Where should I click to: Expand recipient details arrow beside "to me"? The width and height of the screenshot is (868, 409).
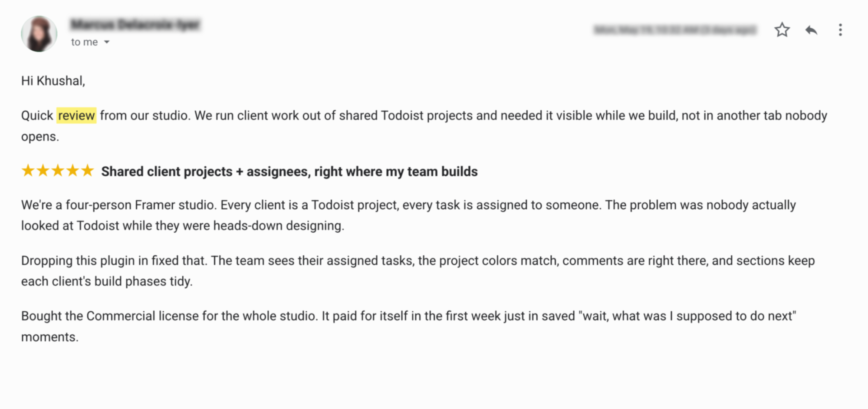[107, 42]
